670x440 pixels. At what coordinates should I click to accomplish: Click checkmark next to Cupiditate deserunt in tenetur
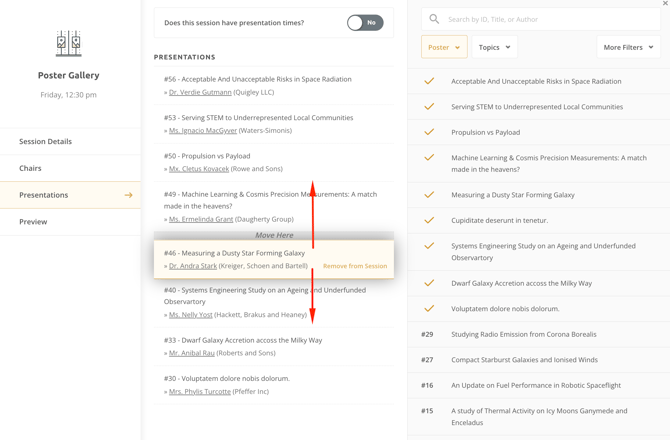click(x=429, y=220)
